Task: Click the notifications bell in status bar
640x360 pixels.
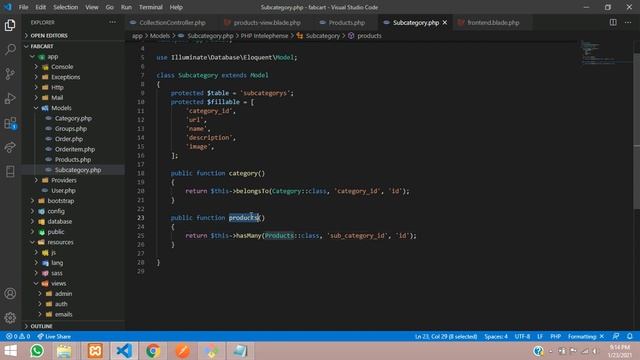Action: click(x=630, y=336)
